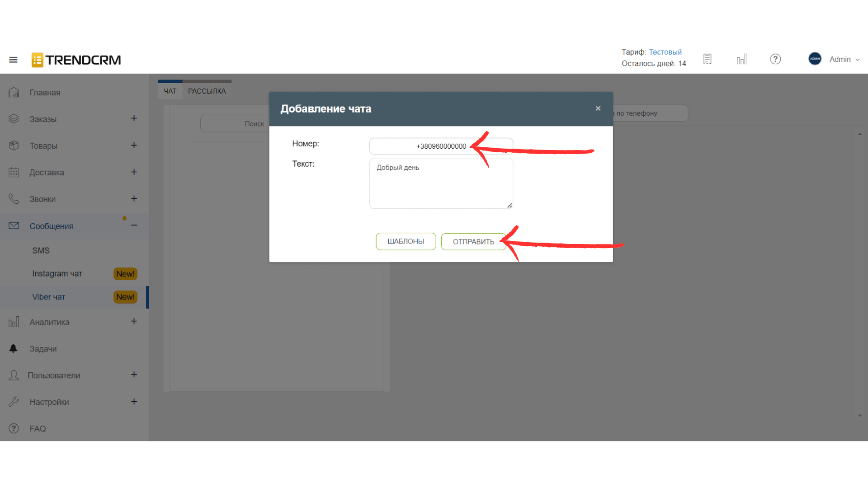Open Viber чат in the sidebar
Viewport: 868px width, 488px height.
pyautogui.click(x=48, y=297)
